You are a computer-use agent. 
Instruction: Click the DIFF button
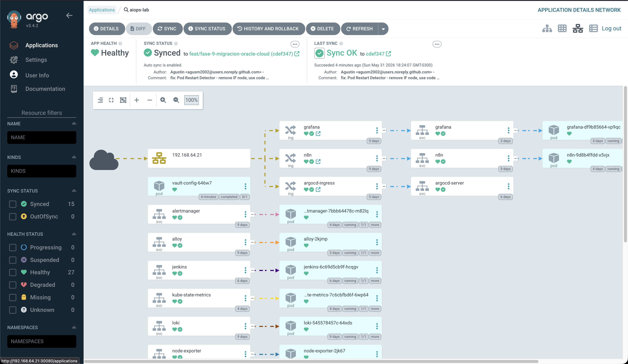[139, 29]
